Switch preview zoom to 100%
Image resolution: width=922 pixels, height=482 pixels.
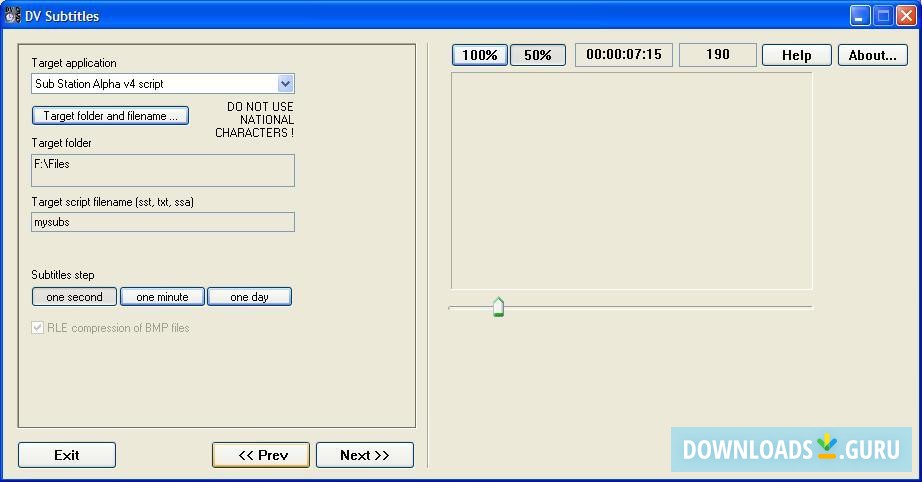[x=480, y=55]
